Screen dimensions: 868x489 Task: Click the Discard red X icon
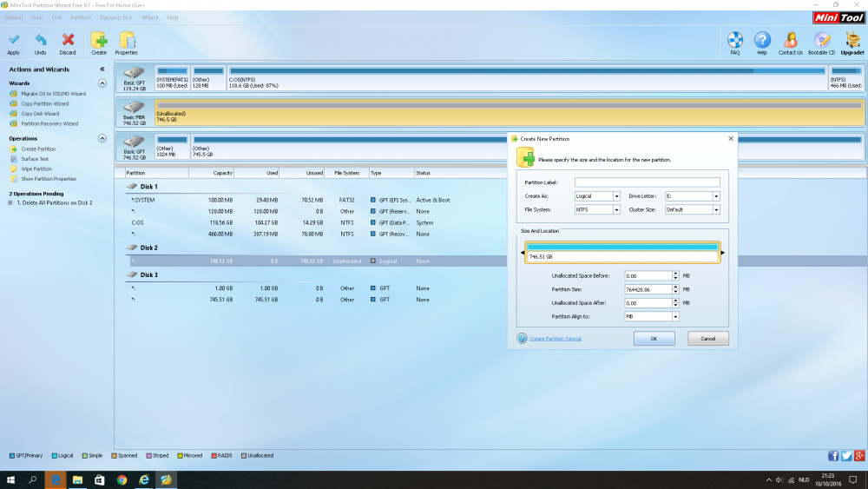[68, 40]
